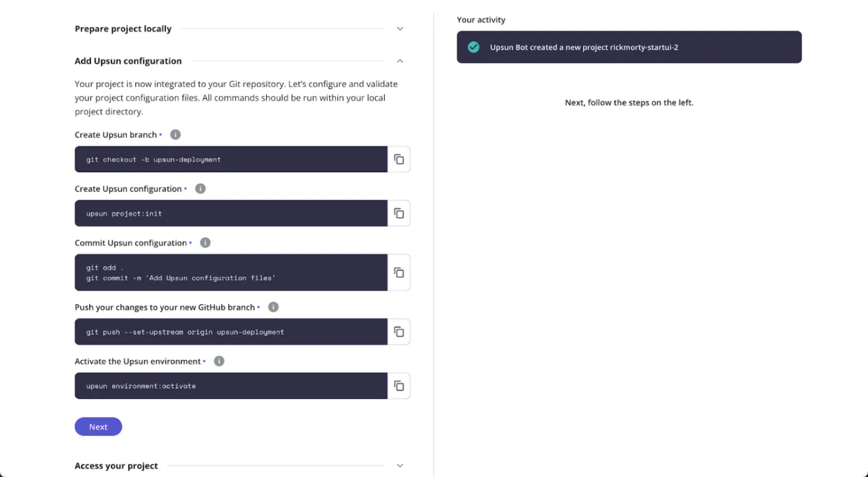Click the Prepare project locally heading
Screen dimensions: 868x477
point(123,29)
